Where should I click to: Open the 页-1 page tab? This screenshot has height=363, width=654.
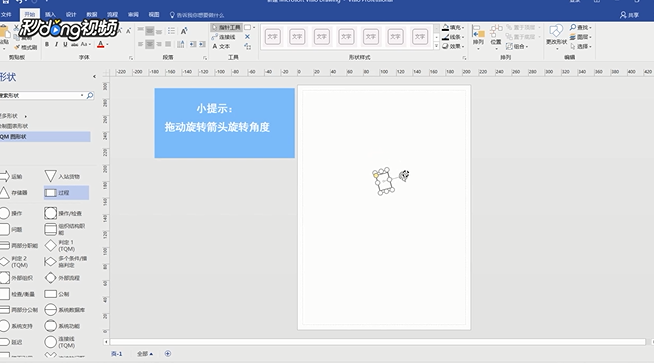point(117,354)
